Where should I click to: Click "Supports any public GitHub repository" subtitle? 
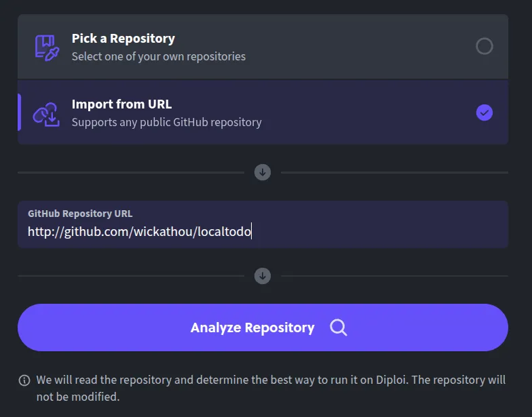coord(166,122)
